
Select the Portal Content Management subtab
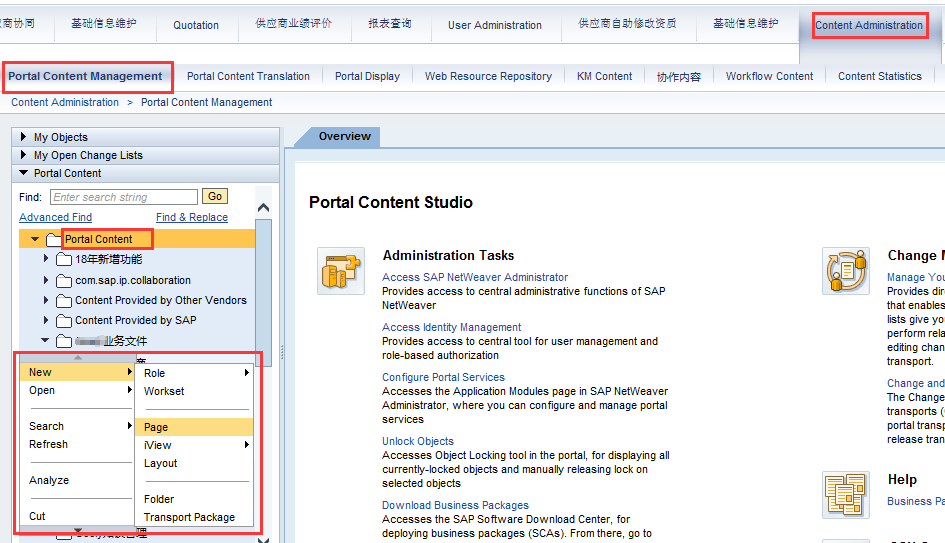pos(86,77)
